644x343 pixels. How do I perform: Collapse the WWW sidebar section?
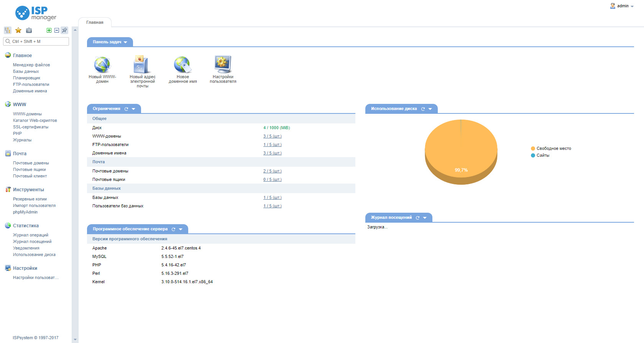point(20,104)
